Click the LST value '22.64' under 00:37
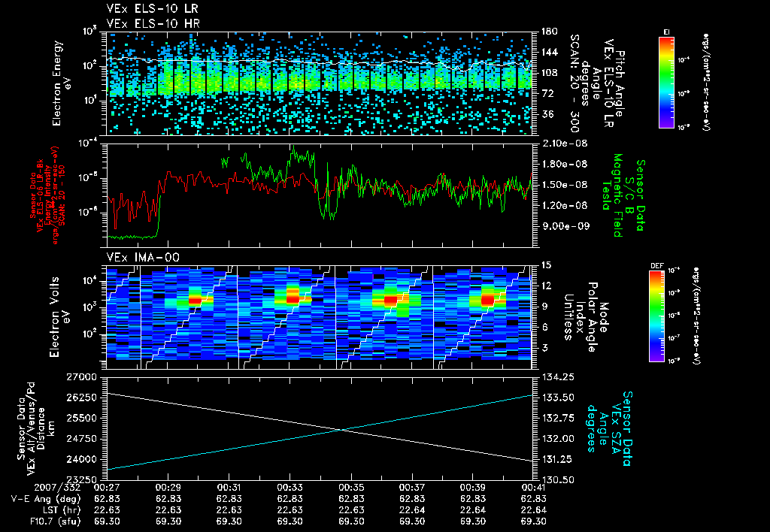770x532 pixels. [x=411, y=510]
